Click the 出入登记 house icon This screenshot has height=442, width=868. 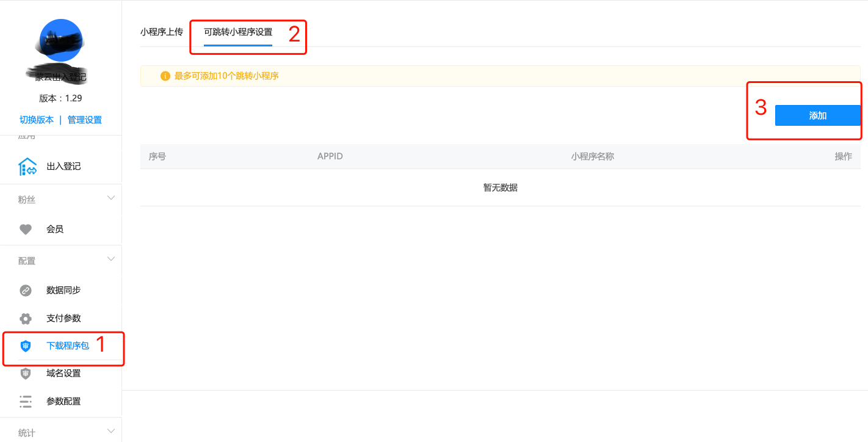coord(27,167)
